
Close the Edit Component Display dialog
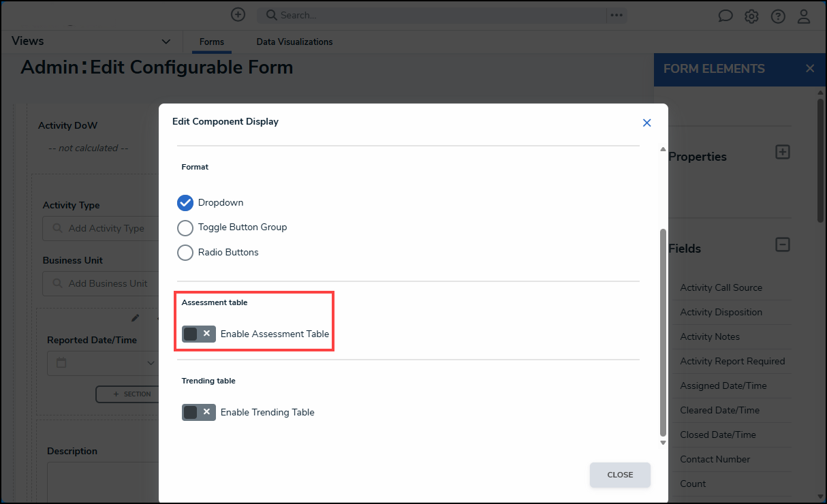[646, 123]
